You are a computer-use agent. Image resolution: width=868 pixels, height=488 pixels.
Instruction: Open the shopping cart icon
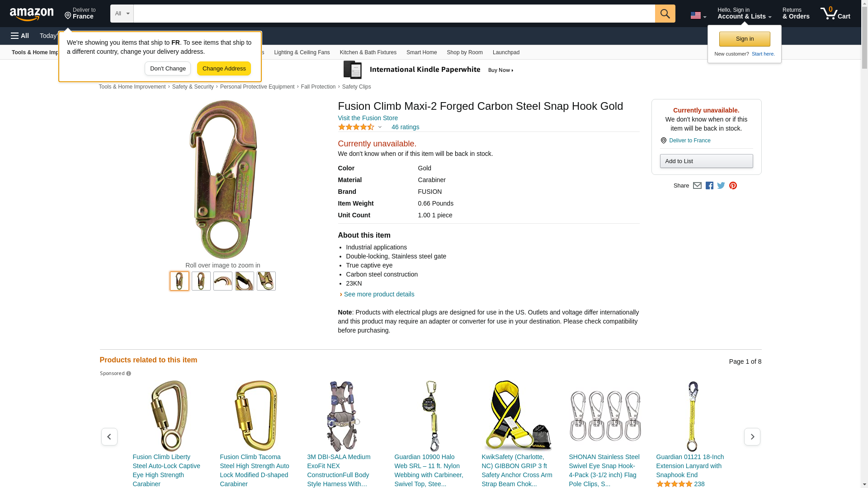(x=835, y=14)
